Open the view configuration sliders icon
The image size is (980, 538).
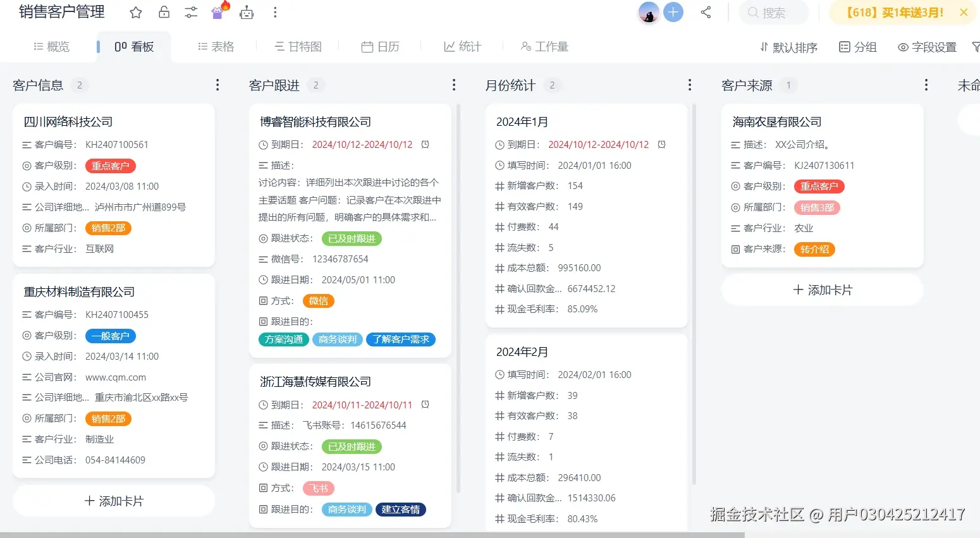pyautogui.click(x=191, y=12)
